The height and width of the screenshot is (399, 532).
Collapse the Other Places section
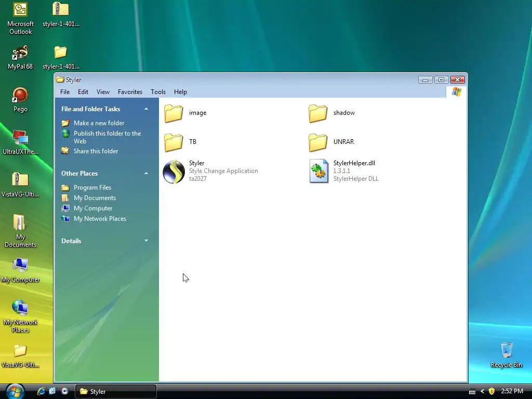146,174
